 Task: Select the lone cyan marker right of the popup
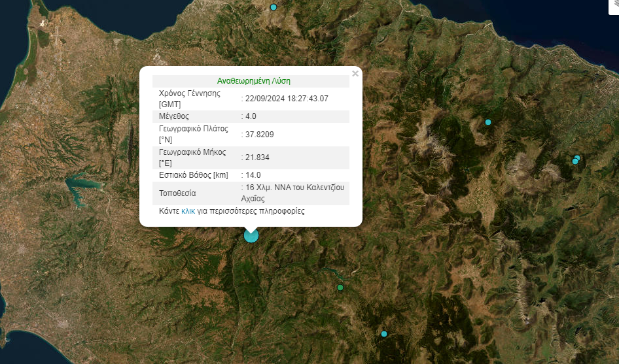coord(488,122)
